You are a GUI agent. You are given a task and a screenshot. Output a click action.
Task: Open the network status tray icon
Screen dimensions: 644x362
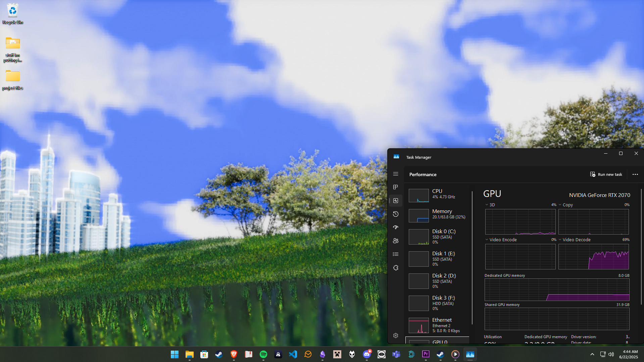[x=603, y=354]
